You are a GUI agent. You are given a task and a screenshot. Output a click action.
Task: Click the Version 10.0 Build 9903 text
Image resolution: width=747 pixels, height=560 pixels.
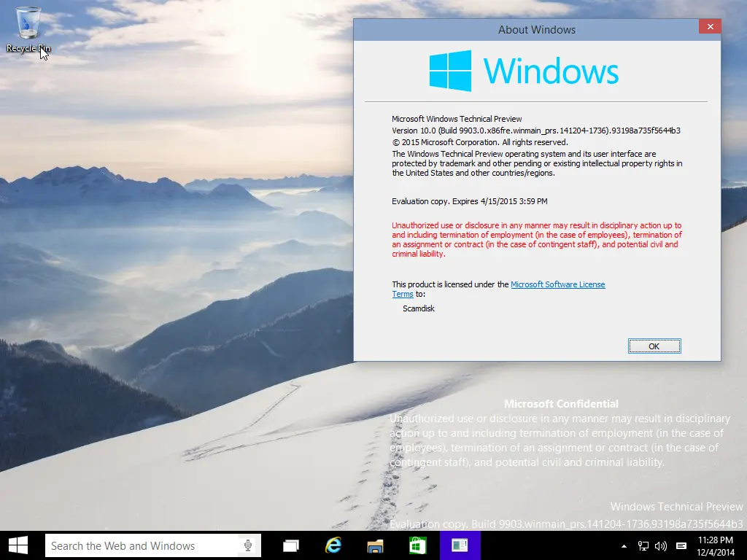tap(536, 131)
